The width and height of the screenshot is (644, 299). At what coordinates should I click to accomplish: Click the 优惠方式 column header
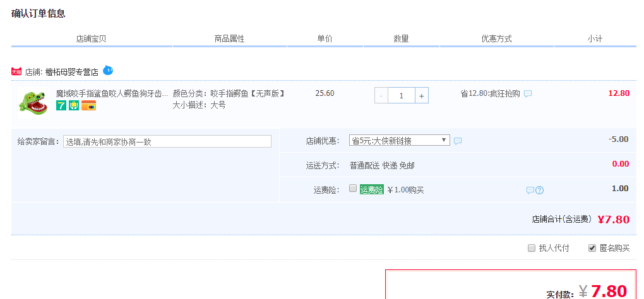tap(496, 39)
